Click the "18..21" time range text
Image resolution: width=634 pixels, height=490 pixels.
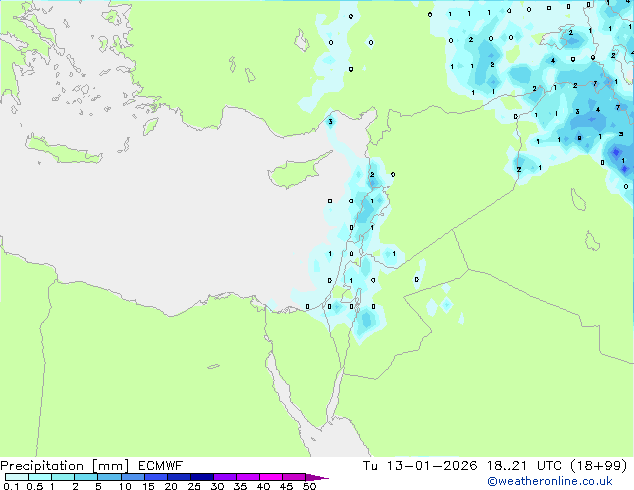[x=507, y=466]
